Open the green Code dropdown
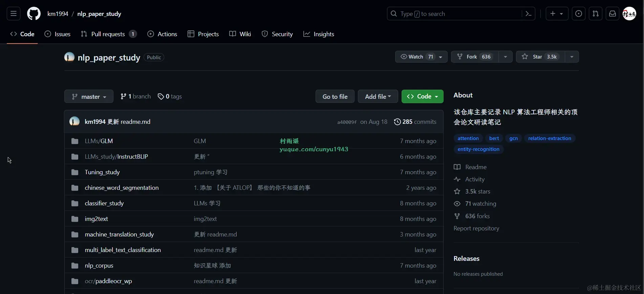Screen dimensions: 644x294 423,96
